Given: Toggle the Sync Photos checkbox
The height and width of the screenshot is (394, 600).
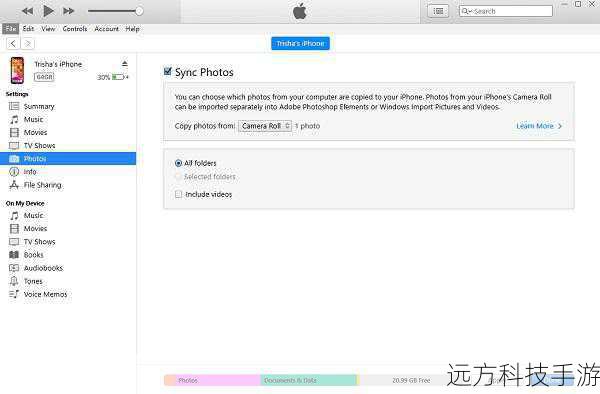Looking at the screenshot, I should [168, 71].
